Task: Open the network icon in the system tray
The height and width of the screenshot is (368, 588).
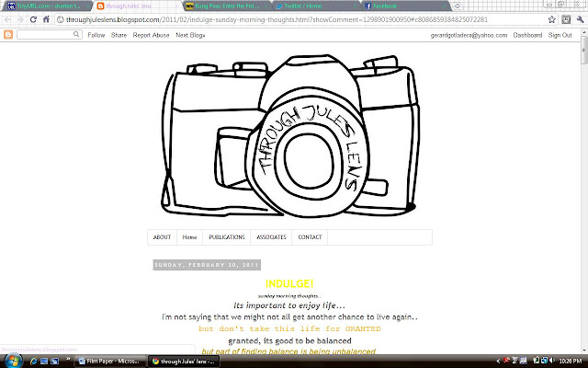Action: (x=544, y=361)
